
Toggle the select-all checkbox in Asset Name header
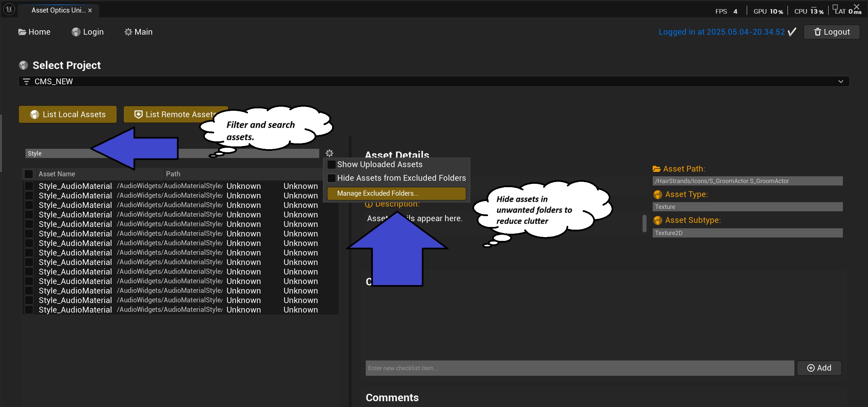click(29, 174)
